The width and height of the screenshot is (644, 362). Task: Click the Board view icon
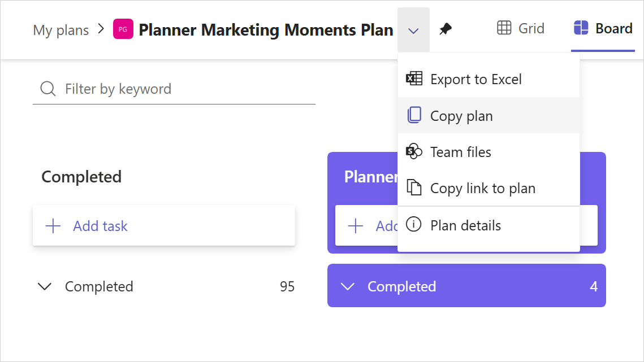tap(581, 28)
